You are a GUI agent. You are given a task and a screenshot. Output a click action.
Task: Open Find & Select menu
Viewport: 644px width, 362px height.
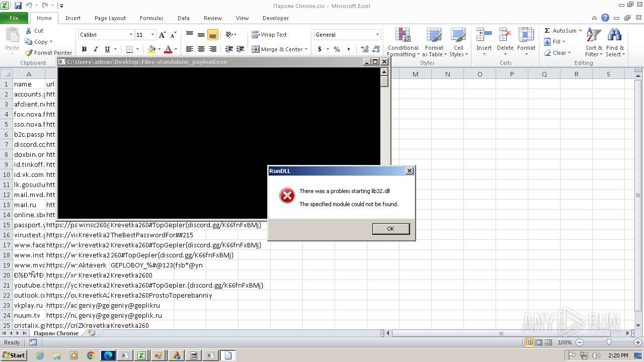615,43
